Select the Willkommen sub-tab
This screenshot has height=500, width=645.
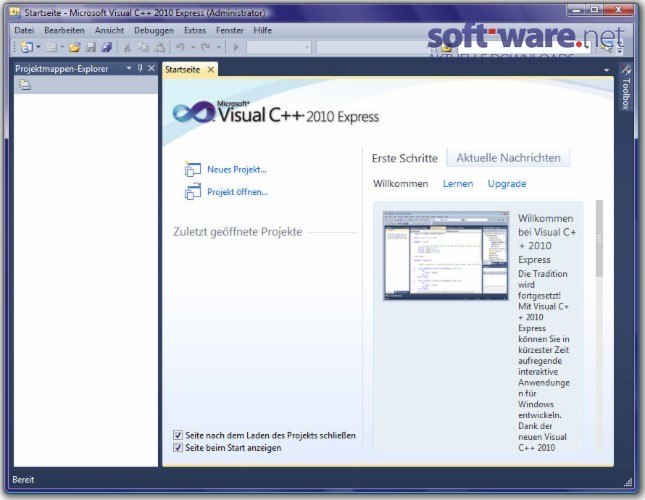(401, 184)
